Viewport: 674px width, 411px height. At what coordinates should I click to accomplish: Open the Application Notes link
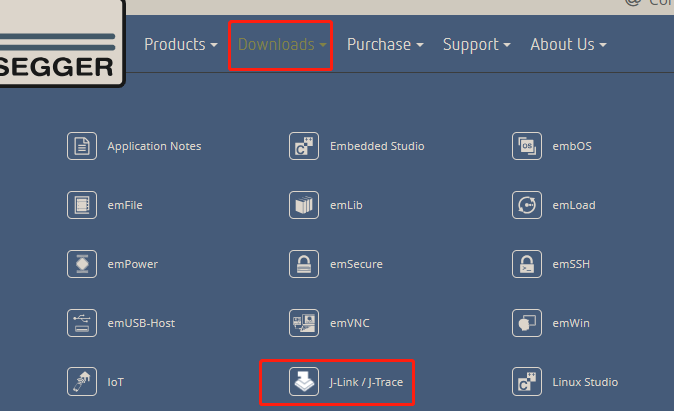tap(154, 147)
